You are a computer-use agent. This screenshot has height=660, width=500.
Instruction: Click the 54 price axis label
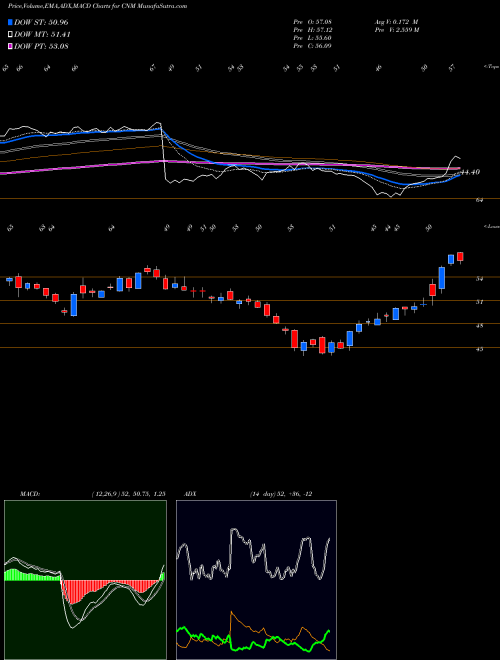[x=480, y=278]
